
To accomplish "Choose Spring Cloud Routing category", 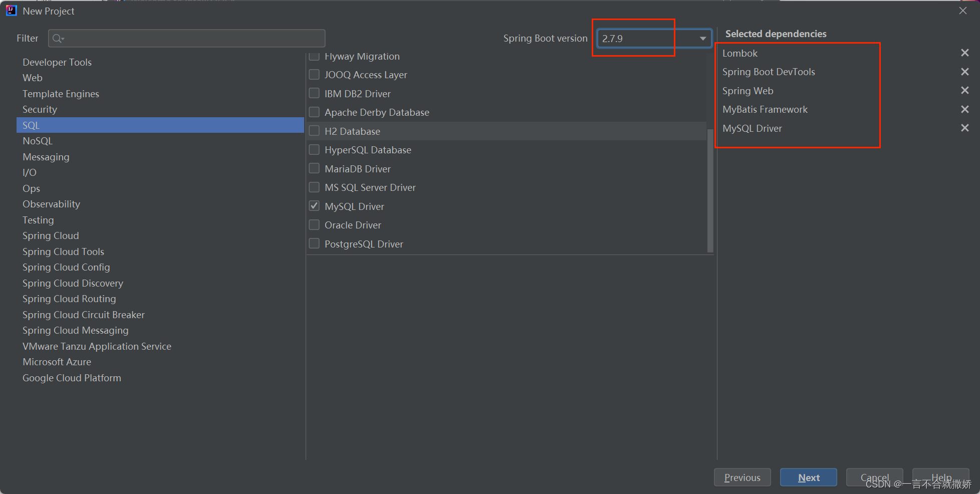I will [160, 299].
